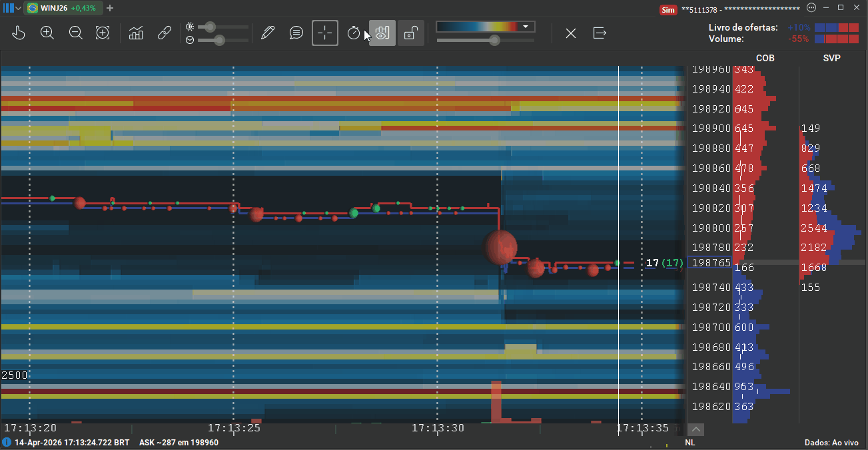Image resolution: width=868 pixels, height=450 pixels.
Task: Click SVP value 1474
Action: 814,188
